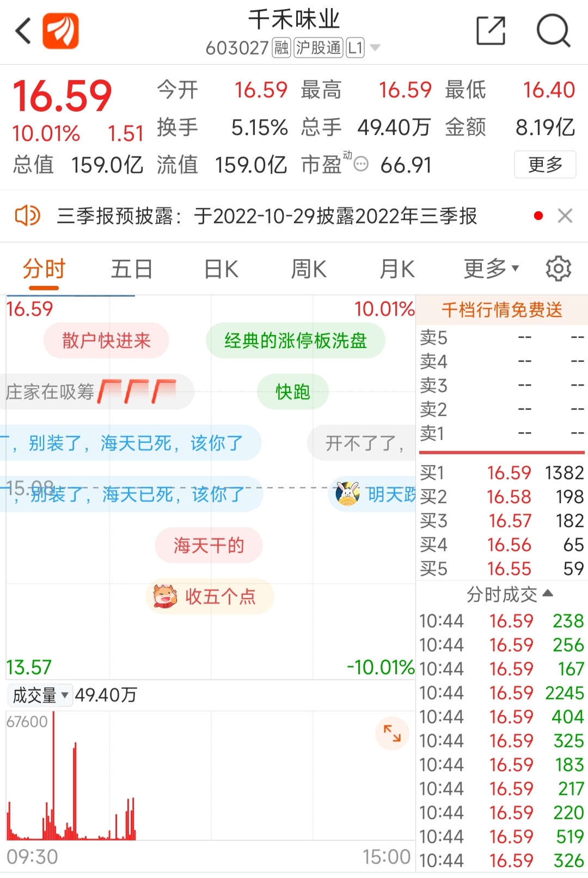Screen dimensions: 588x878
Task: Tap the rabbit avatar on 明天 comment
Action: pos(347,494)
